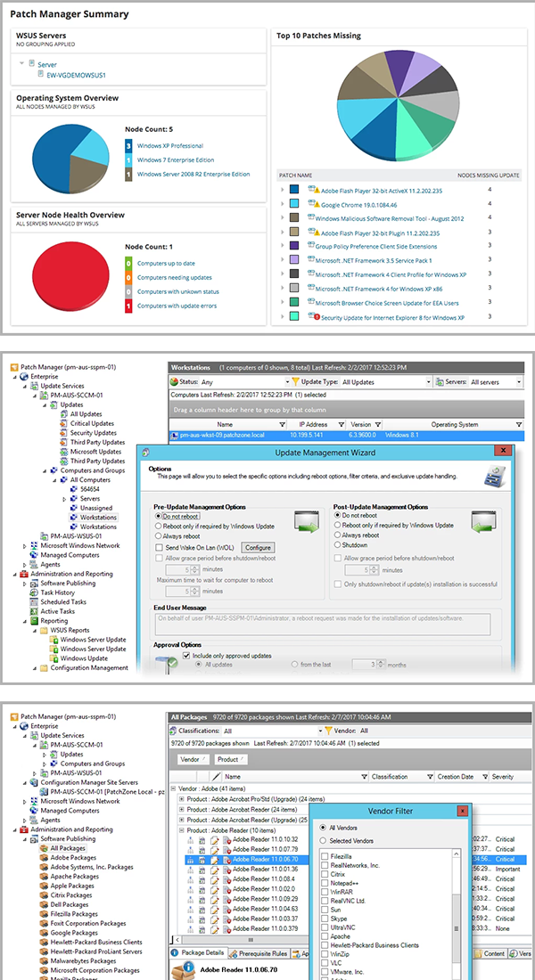
Task: Click the Scheduled Tasks icon
Action: (35, 602)
